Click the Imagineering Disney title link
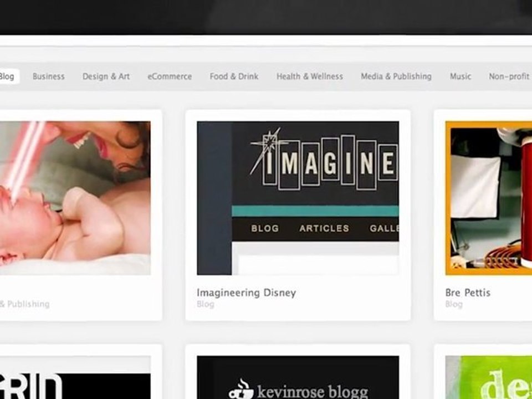Viewport: 532px width, 399px height. tap(246, 293)
